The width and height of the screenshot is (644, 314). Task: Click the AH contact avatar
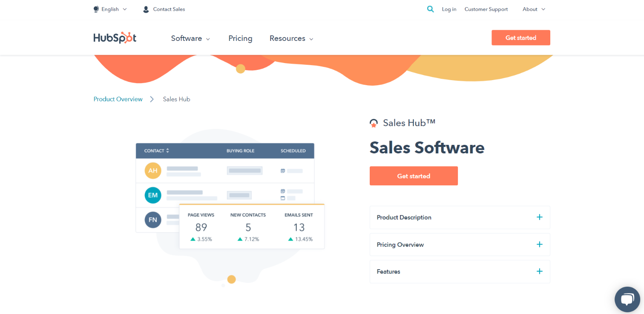coord(153,171)
